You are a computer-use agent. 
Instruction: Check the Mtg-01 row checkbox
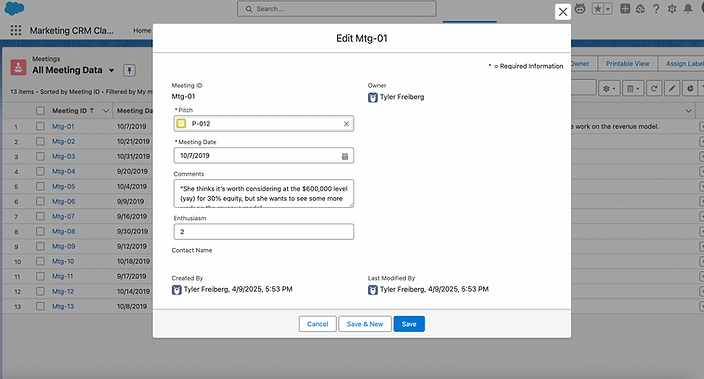click(40, 126)
